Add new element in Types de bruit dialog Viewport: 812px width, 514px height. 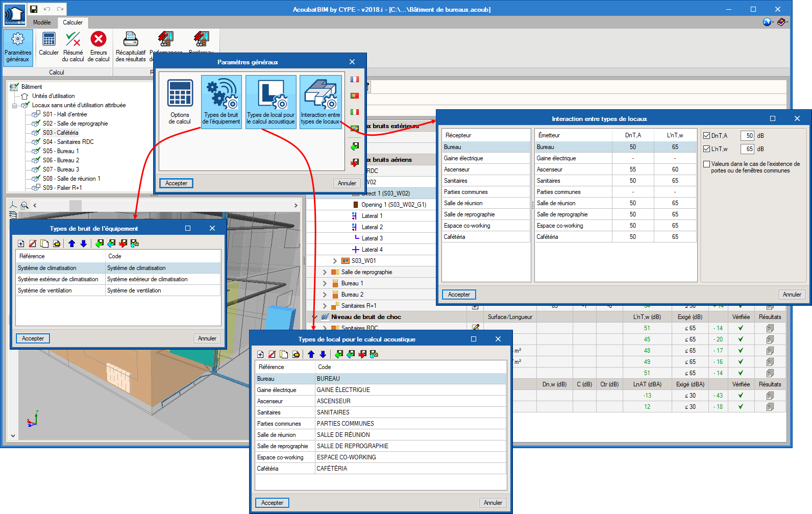pos(21,243)
